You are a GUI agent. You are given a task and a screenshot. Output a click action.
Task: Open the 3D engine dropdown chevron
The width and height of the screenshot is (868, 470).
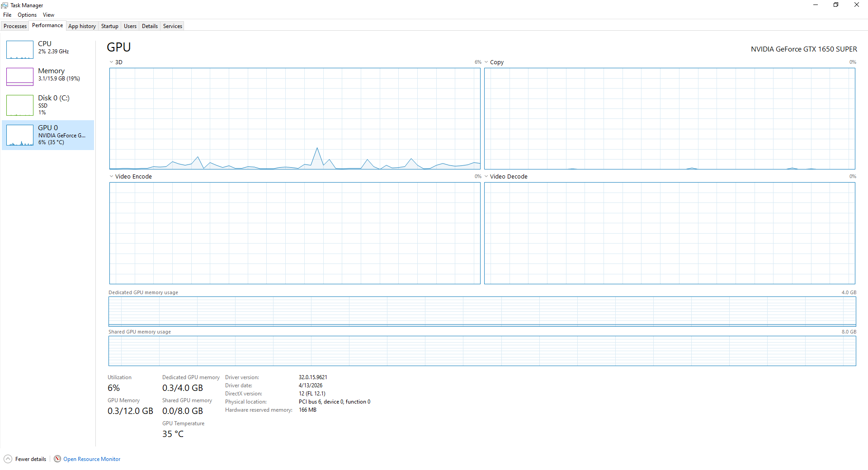[111, 62]
